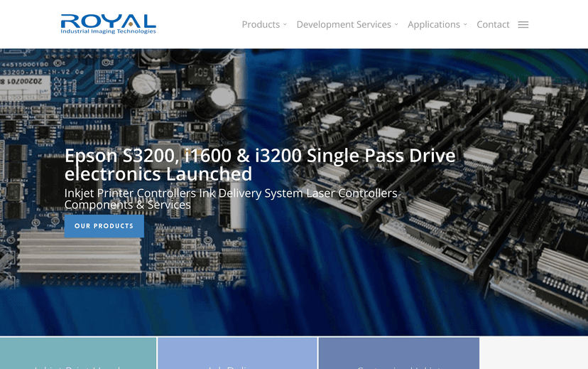Click the Industrial Imaging Technologies tagline
The height and width of the screenshot is (369, 588).
108,32
